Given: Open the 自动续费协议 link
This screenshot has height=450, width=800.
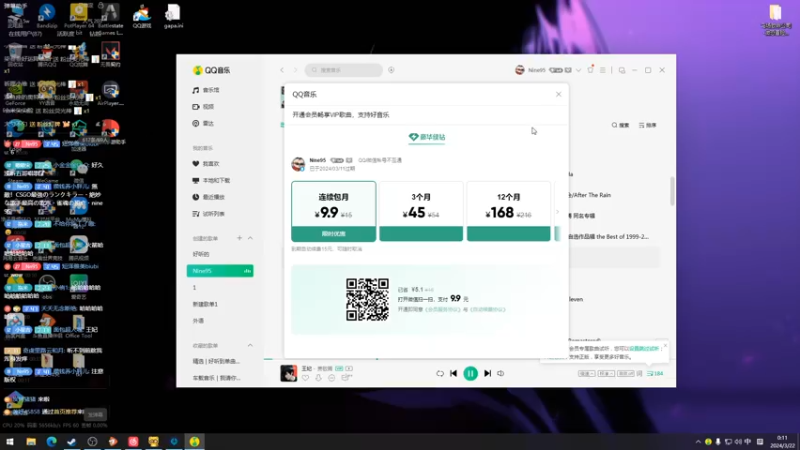Looking at the screenshot, I should point(487,309).
